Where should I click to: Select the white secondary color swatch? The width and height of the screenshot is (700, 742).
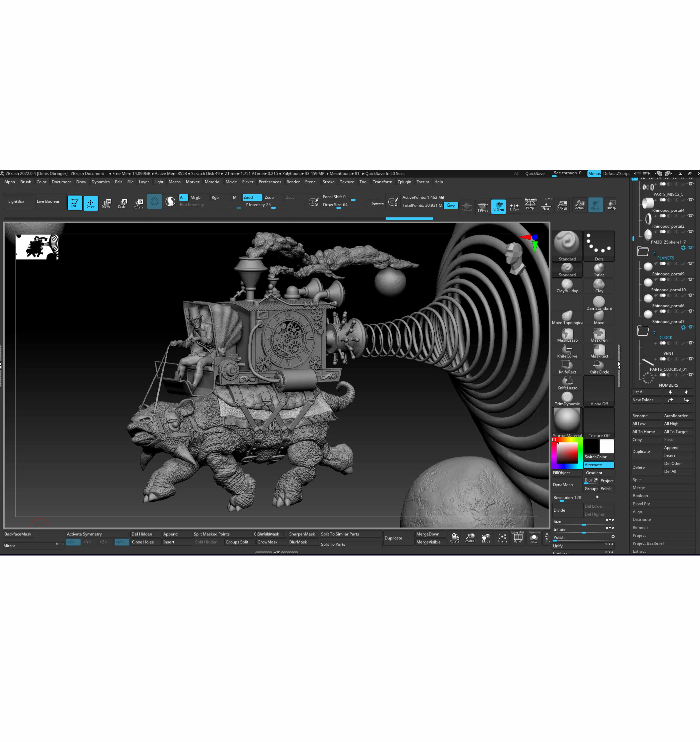[607, 446]
